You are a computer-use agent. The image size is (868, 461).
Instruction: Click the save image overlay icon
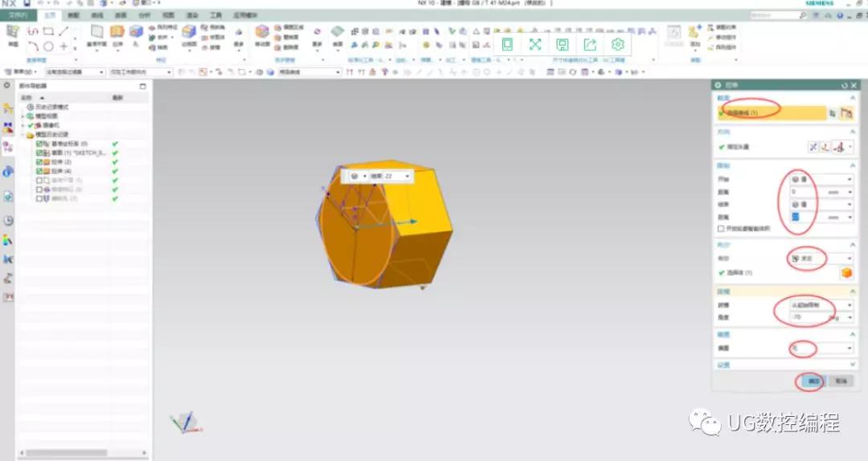pyautogui.click(x=563, y=44)
